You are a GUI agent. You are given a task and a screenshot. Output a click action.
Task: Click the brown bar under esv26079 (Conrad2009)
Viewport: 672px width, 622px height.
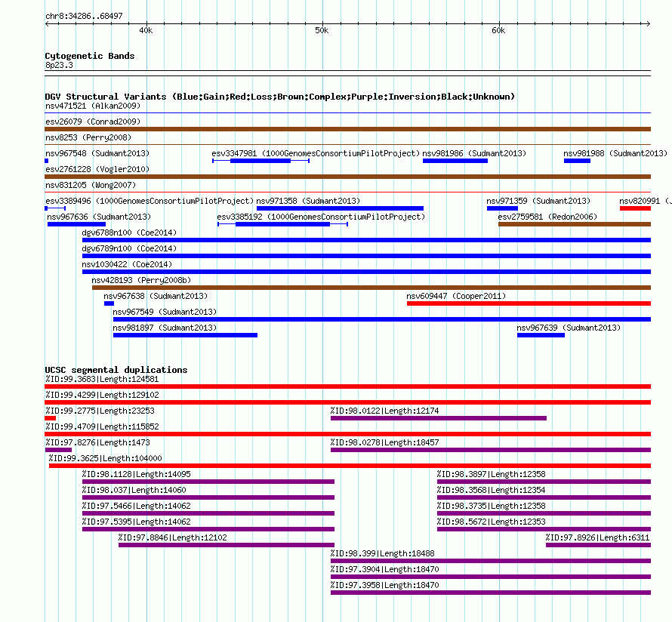(x=347, y=129)
